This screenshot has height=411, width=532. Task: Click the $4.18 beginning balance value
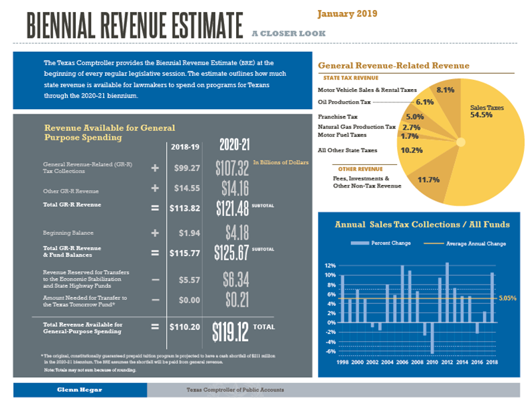click(237, 233)
